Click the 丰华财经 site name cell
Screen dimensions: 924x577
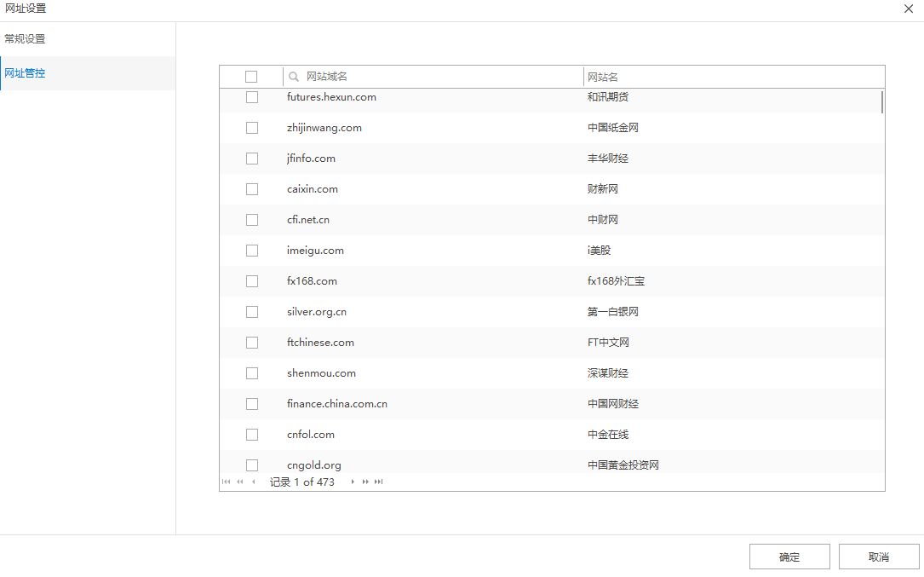coord(607,159)
